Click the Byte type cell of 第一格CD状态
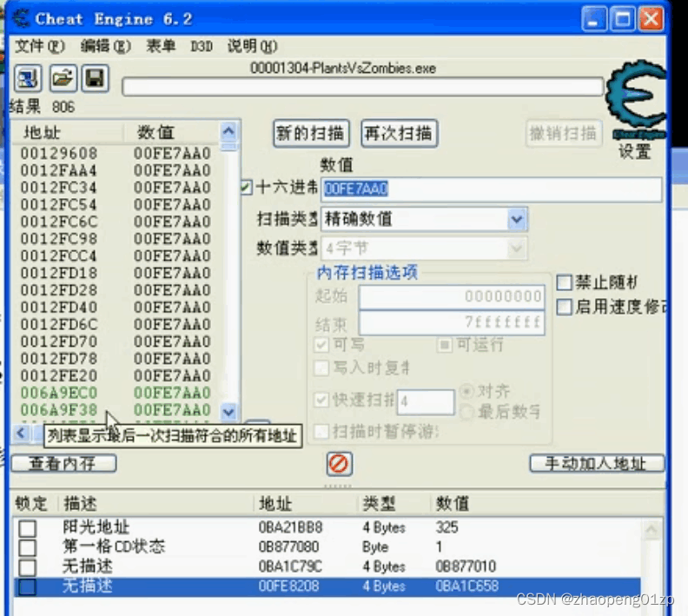 click(x=375, y=547)
